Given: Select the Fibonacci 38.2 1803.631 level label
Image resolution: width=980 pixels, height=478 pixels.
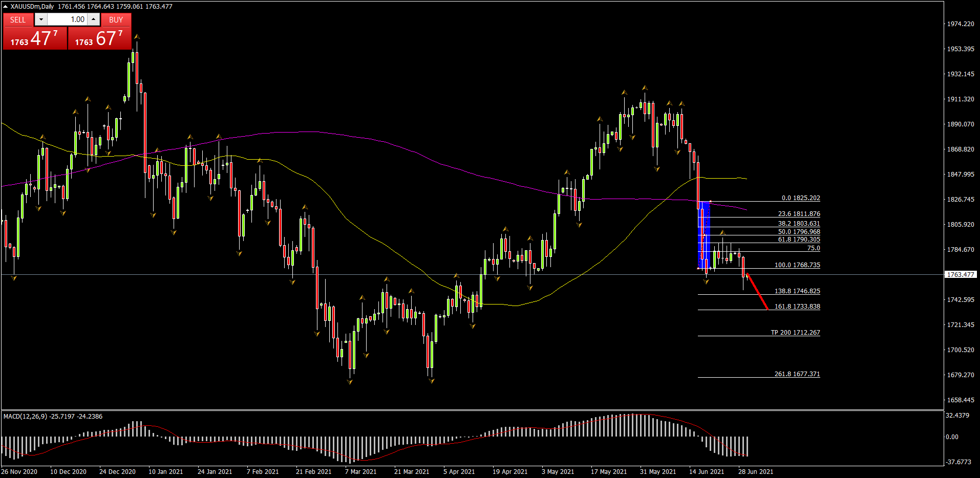Looking at the screenshot, I should 799,224.
